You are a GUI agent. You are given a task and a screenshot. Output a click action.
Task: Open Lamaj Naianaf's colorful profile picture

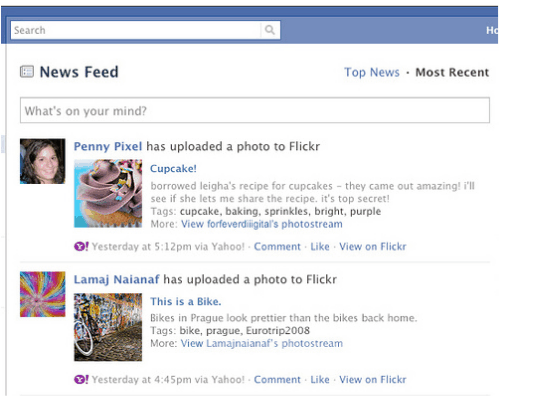pos(42,294)
